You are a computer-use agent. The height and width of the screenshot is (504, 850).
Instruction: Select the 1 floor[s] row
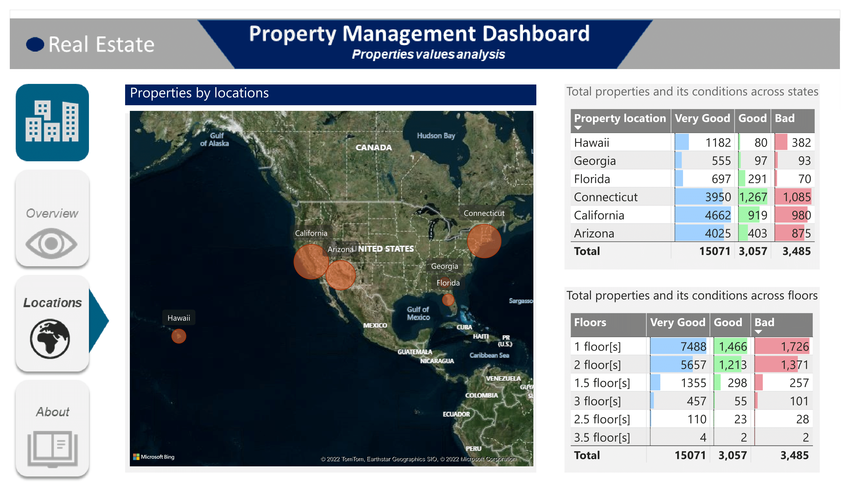click(x=691, y=346)
